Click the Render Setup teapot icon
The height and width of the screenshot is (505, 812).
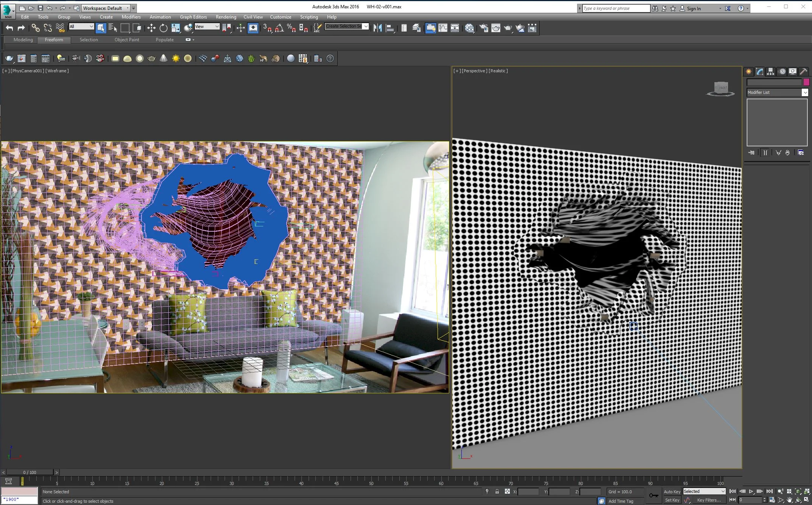pyautogui.click(x=483, y=28)
